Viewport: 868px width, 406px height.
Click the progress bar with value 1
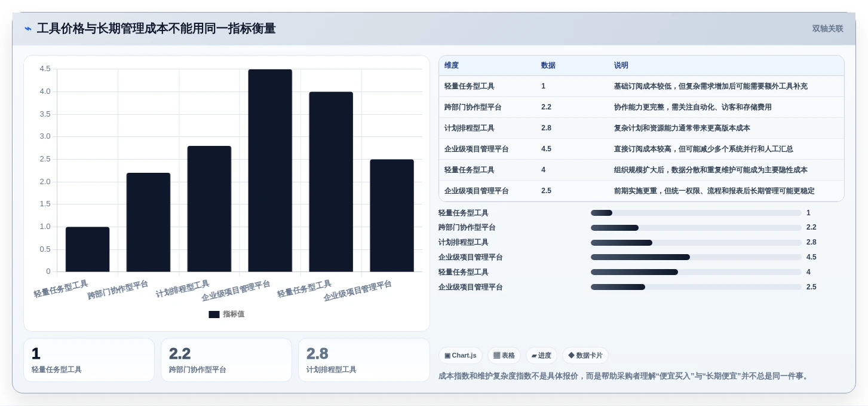(x=696, y=213)
